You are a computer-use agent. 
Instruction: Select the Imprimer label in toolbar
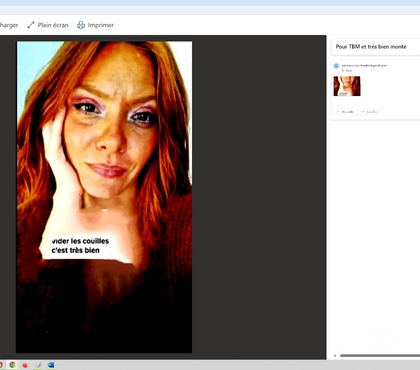click(x=101, y=25)
